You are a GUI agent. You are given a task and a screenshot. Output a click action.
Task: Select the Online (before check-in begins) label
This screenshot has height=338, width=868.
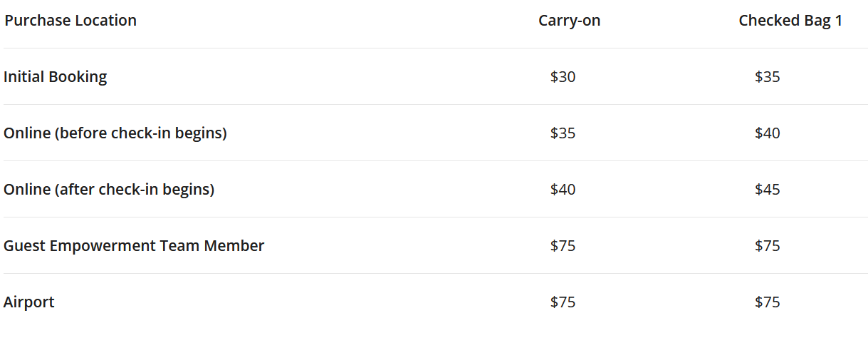(x=115, y=133)
